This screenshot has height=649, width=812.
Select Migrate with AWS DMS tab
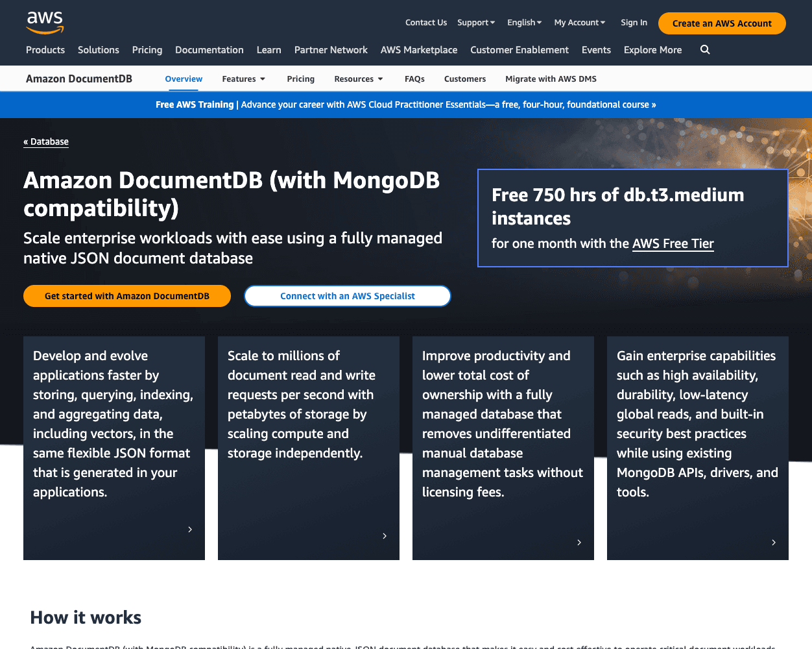(551, 79)
